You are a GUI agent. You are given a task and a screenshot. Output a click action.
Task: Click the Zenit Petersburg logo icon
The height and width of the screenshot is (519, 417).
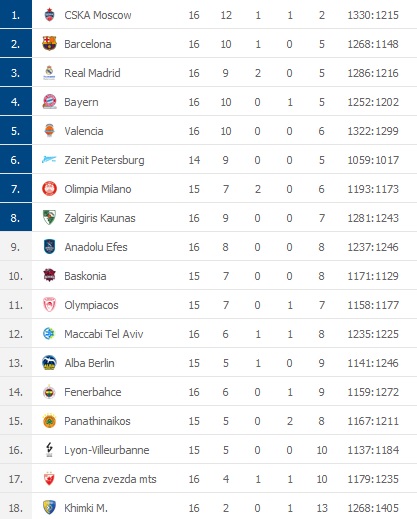pyautogui.click(x=49, y=160)
